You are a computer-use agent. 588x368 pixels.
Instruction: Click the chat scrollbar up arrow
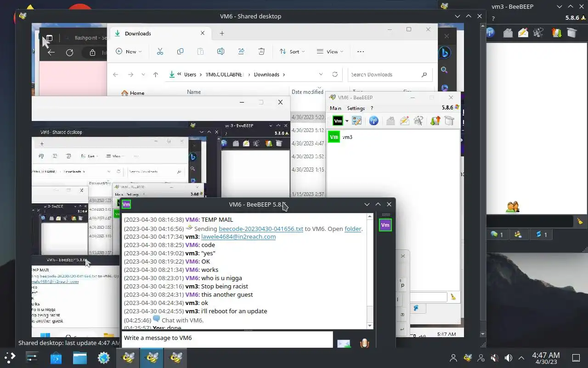pos(370,216)
